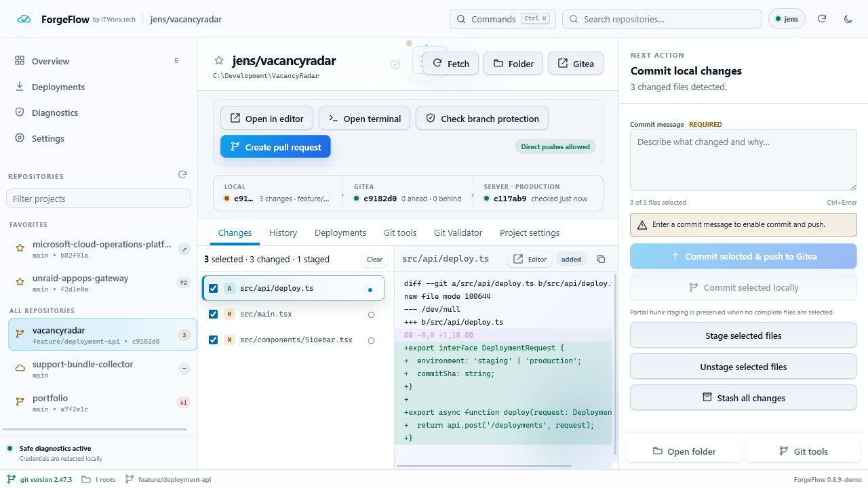Viewport: 868px width, 488px height.
Task: Toggle checkbox for src/components/Sidebar.tsx
Action: pos(214,340)
